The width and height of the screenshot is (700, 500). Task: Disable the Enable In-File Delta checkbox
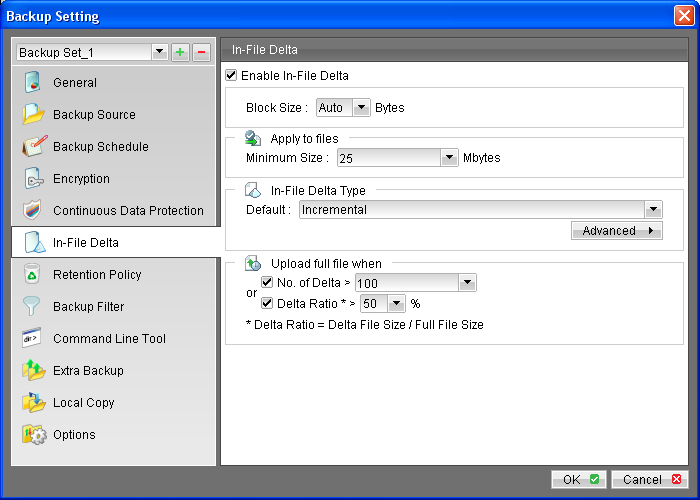232,75
